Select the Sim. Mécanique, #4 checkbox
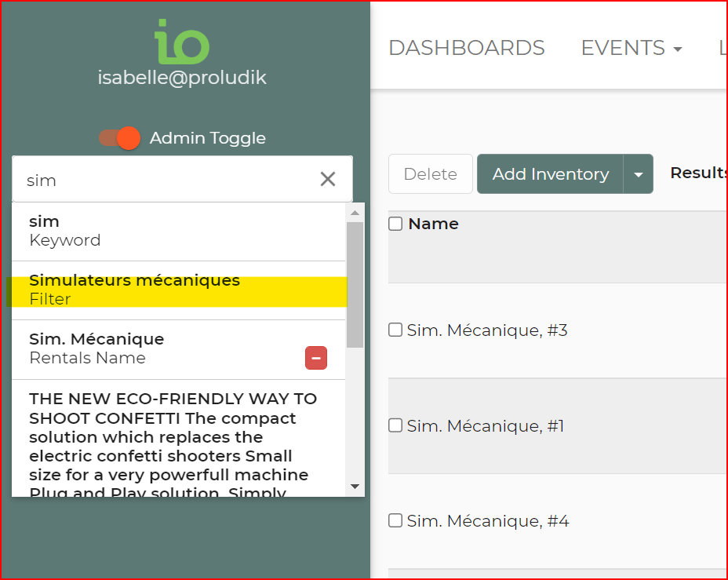Image resolution: width=728 pixels, height=580 pixels. [x=396, y=521]
